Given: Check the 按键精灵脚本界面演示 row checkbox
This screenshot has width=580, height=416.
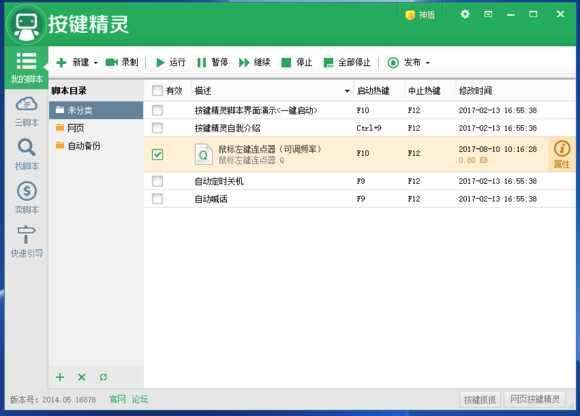Looking at the screenshot, I should tap(157, 110).
